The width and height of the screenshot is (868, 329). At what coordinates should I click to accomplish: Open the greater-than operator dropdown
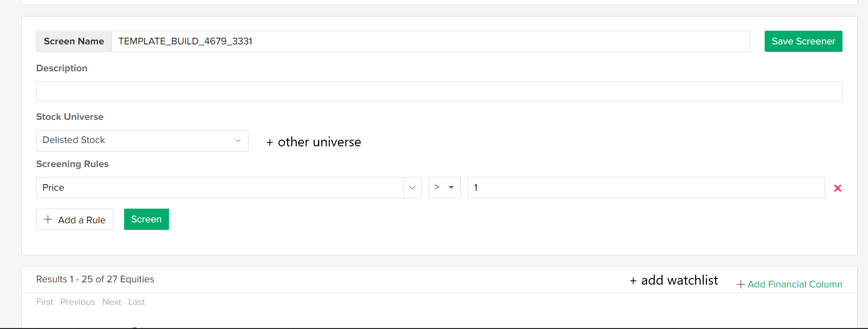click(x=444, y=188)
